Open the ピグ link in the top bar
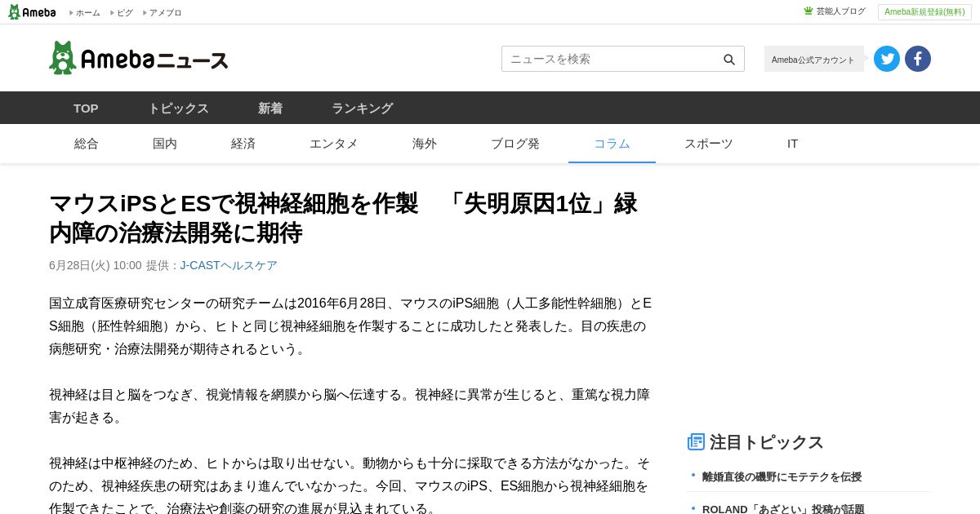This screenshot has width=980, height=514. tap(124, 13)
